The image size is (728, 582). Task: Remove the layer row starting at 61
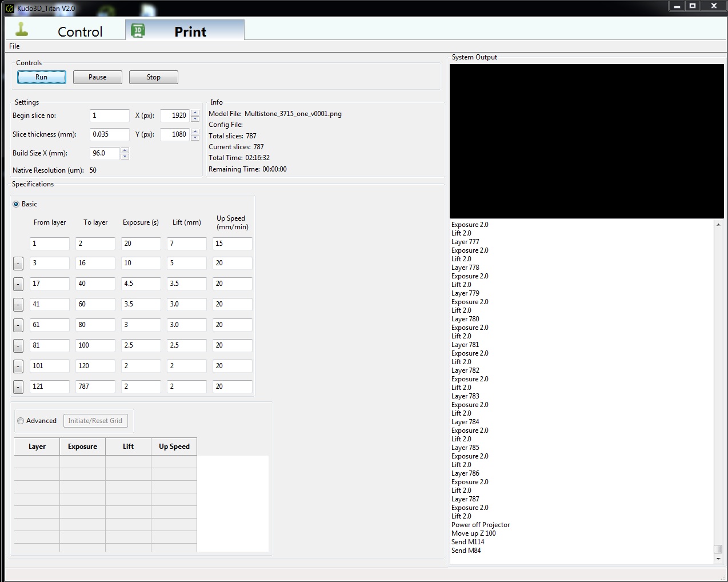[18, 325]
